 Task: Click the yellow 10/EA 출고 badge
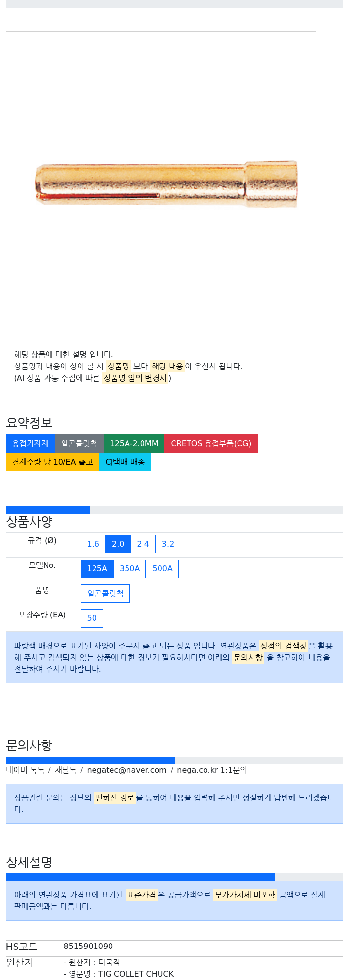click(x=53, y=462)
